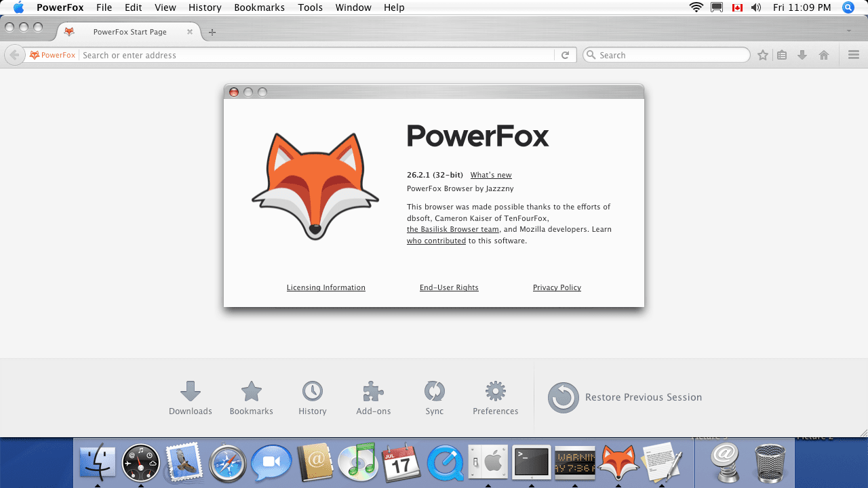The width and height of the screenshot is (868, 488).
Task: Show the downloads arrow in toolbar
Action: [802, 55]
